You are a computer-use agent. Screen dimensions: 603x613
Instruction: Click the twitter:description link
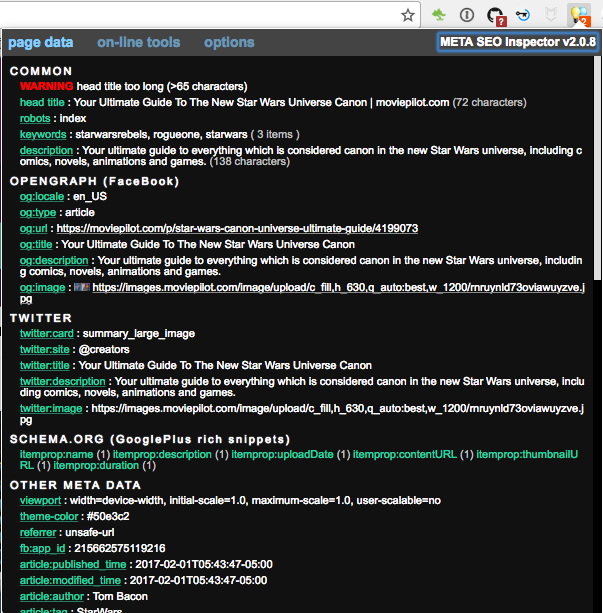pos(63,382)
